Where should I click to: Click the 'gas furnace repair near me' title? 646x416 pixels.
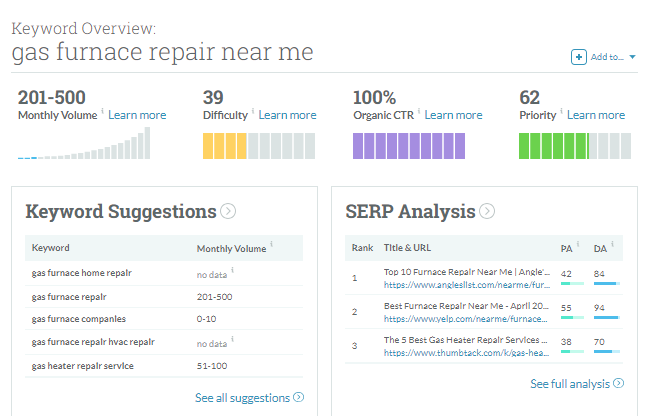coord(163,53)
